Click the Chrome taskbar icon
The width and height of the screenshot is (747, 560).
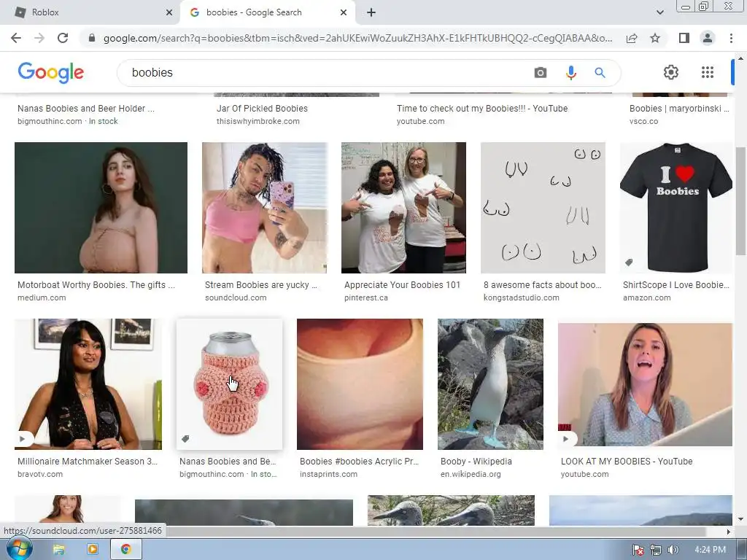[125, 550]
